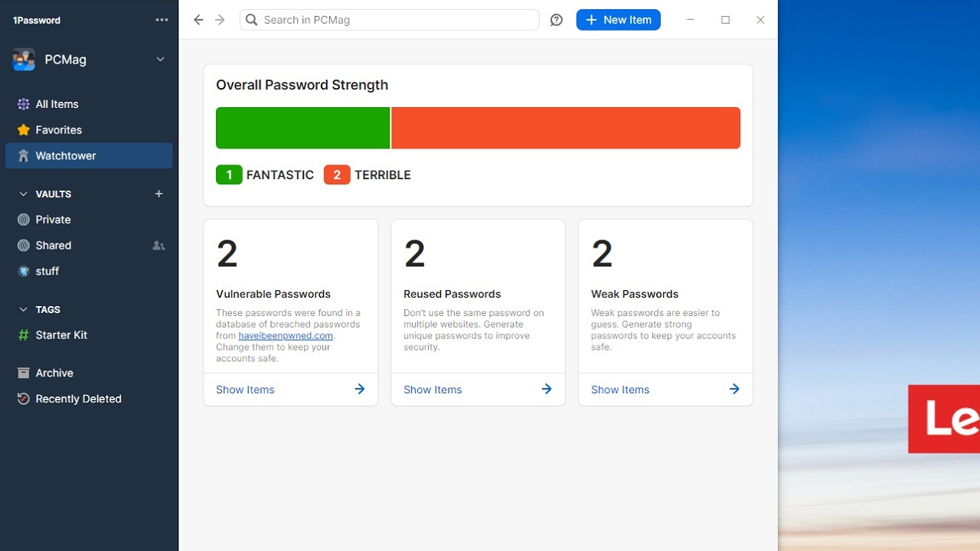Screen dimensions: 980x551
Task: Collapse the TAGS section chevron
Action: [x=23, y=310]
